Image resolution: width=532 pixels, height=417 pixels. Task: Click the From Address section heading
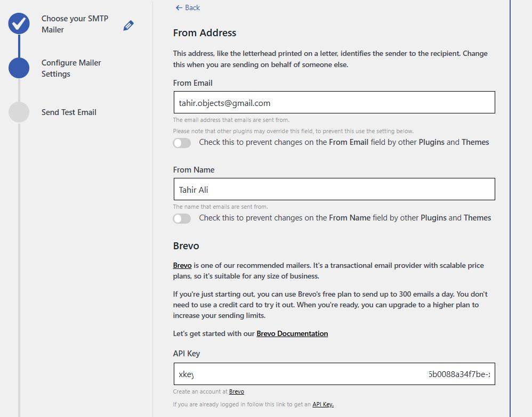204,32
